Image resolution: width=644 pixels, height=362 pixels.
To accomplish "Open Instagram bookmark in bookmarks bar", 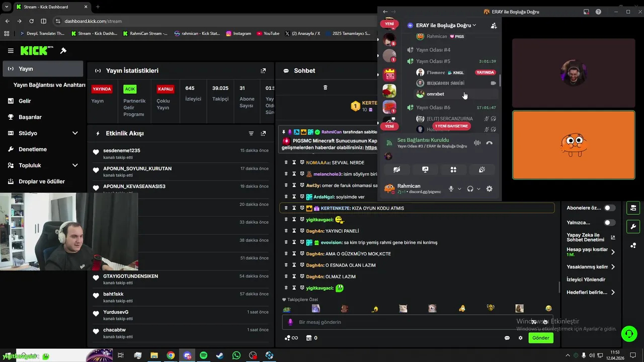I will pyautogui.click(x=238, y=34).
